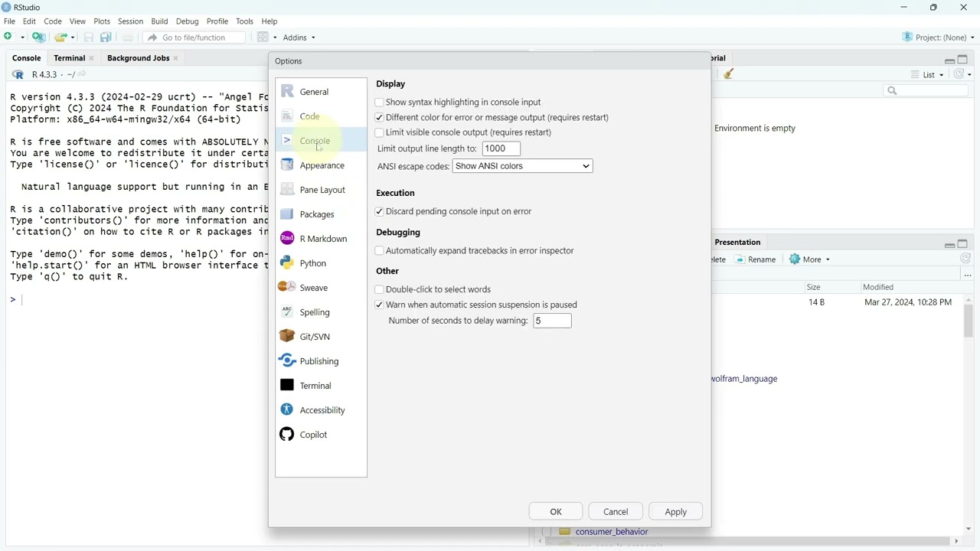Open Spelling options category
This screenshot has width=980, height=551.
click(x=322, y=312)
